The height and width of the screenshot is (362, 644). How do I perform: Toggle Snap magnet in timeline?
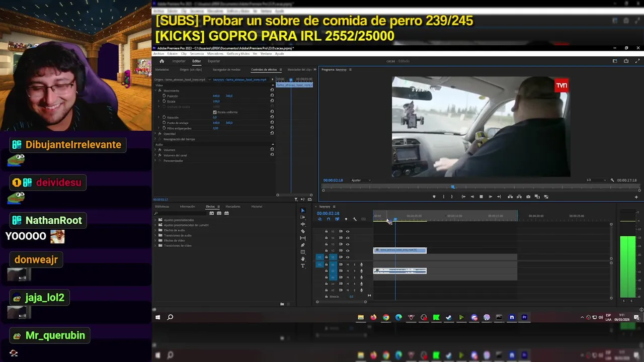point(328,219)
